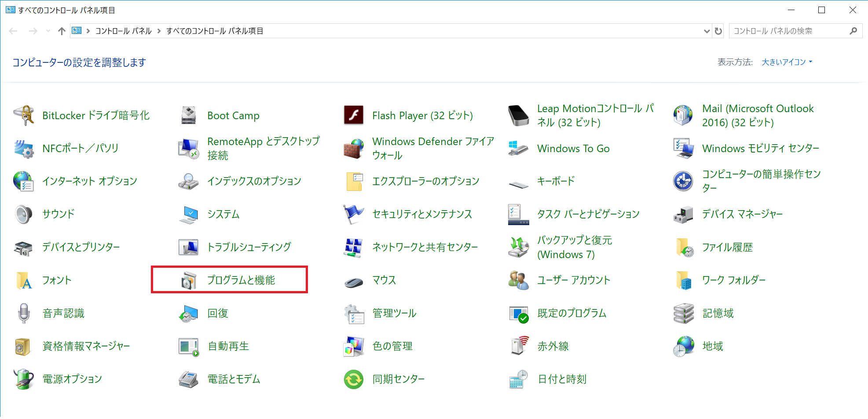The width and height of the screenshot is (868, 419).
Task: Open the プログラムと機能 icon
Action: [x=189, y=280]
